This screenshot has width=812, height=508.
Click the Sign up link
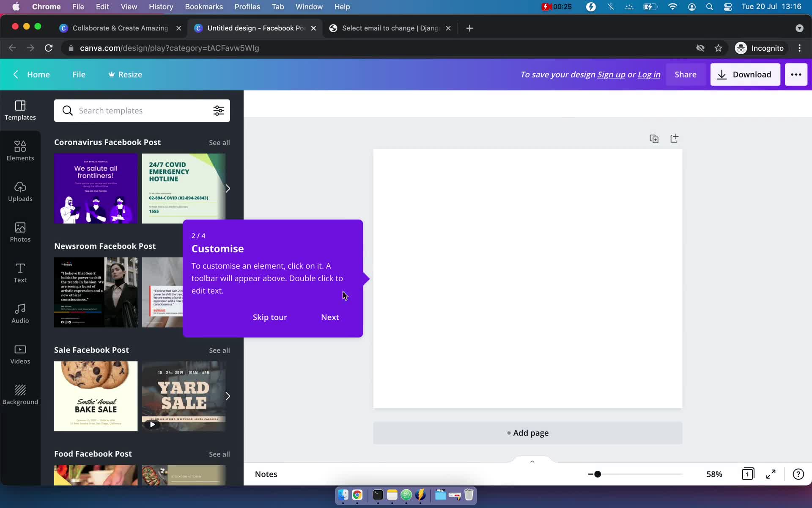(612, 75)
